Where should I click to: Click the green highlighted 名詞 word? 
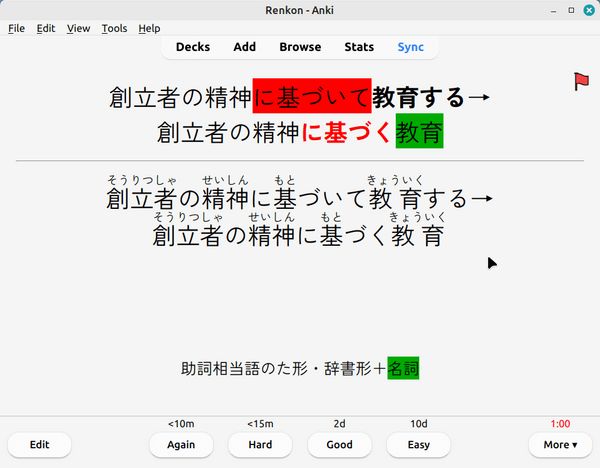403,368
